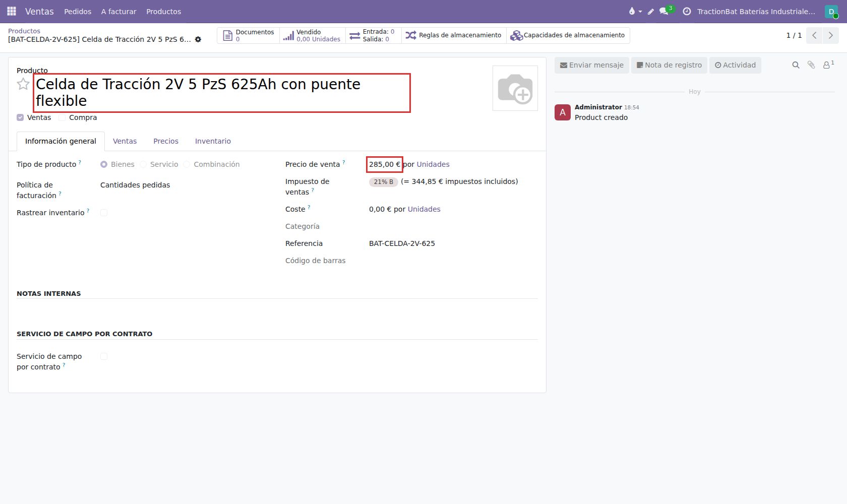
Task: Follow the Productos breadcrumb link
Action: click(24, 31)
